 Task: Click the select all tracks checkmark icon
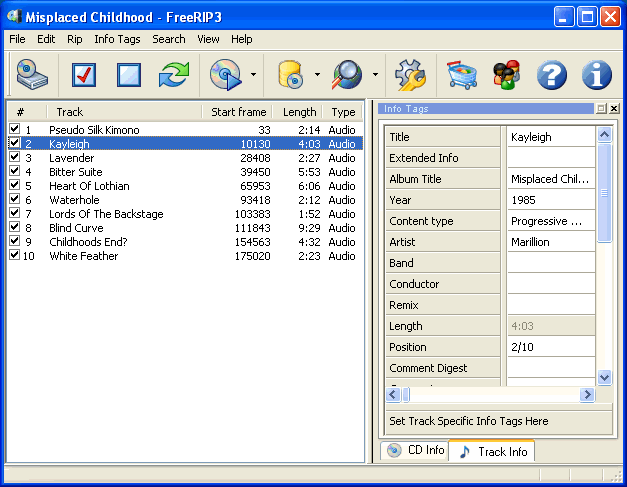click(x=83, y=75)
